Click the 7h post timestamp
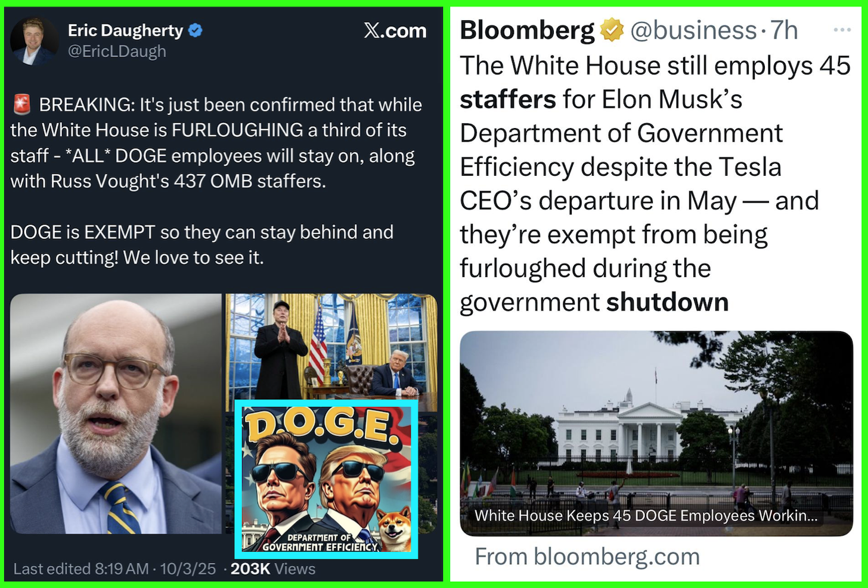 pos(783,30)
